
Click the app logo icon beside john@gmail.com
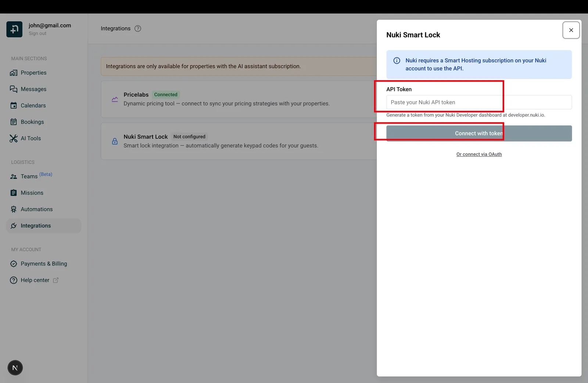coord(14,29)
